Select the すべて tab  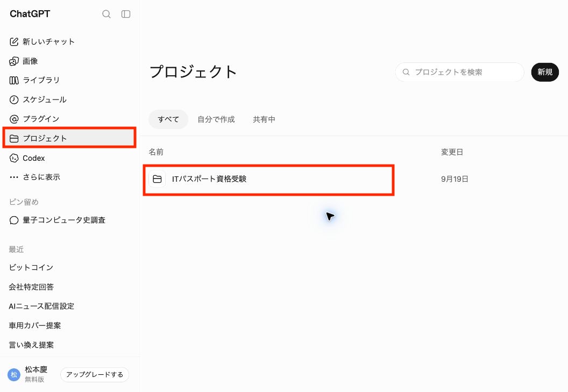pyautogui.click(x=168, y=119)
